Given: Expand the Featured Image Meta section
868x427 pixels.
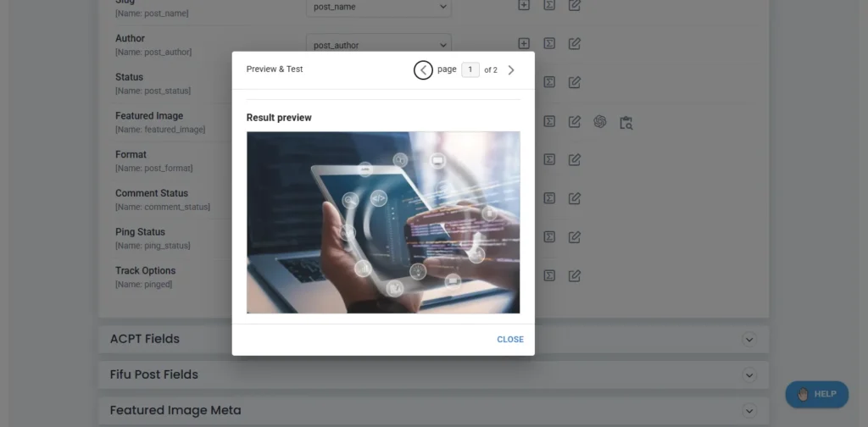Looking at the screenshot, I should [x=748, y=410].
